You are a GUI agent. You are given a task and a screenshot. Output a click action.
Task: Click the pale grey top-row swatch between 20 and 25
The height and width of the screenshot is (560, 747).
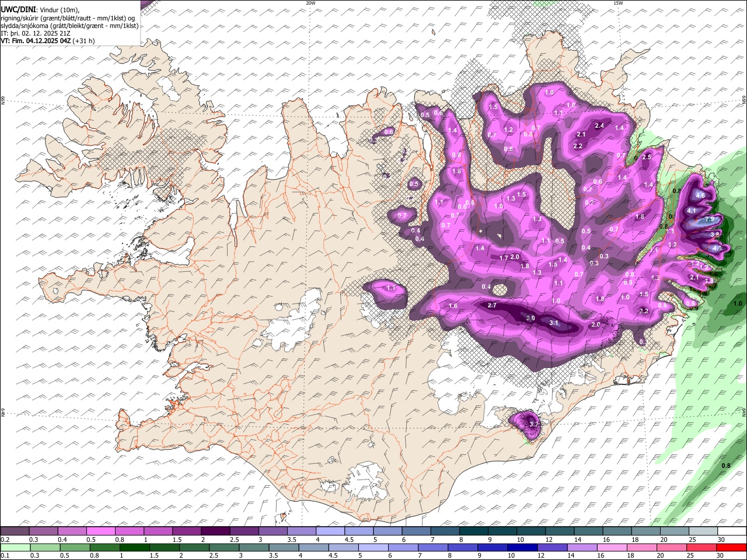pyautogui.click(x=674, y=531)
